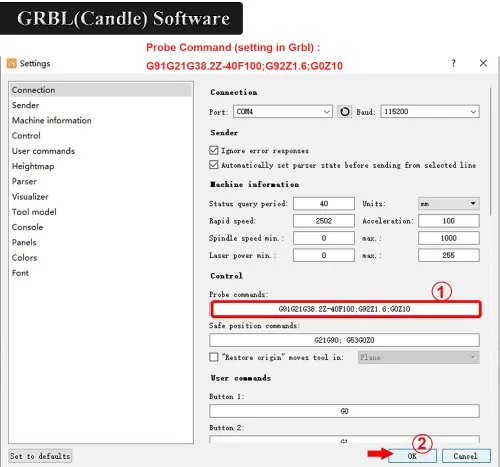The image size is (500, 467).
Task: Enable "Restore origin" moves tool checkbox
Action: pos(213,357)
